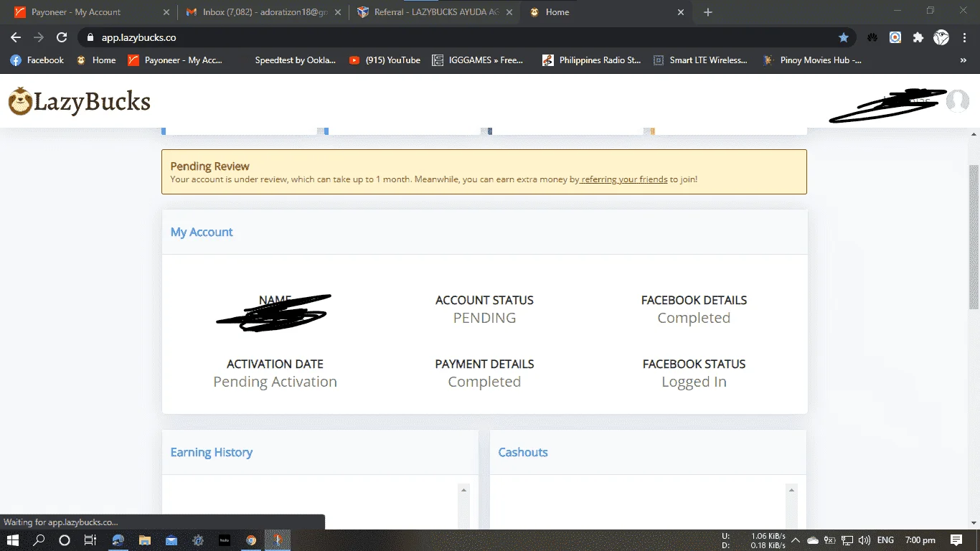Open the Chrome profile avatar
980x551 pixels.
(941, 37)
